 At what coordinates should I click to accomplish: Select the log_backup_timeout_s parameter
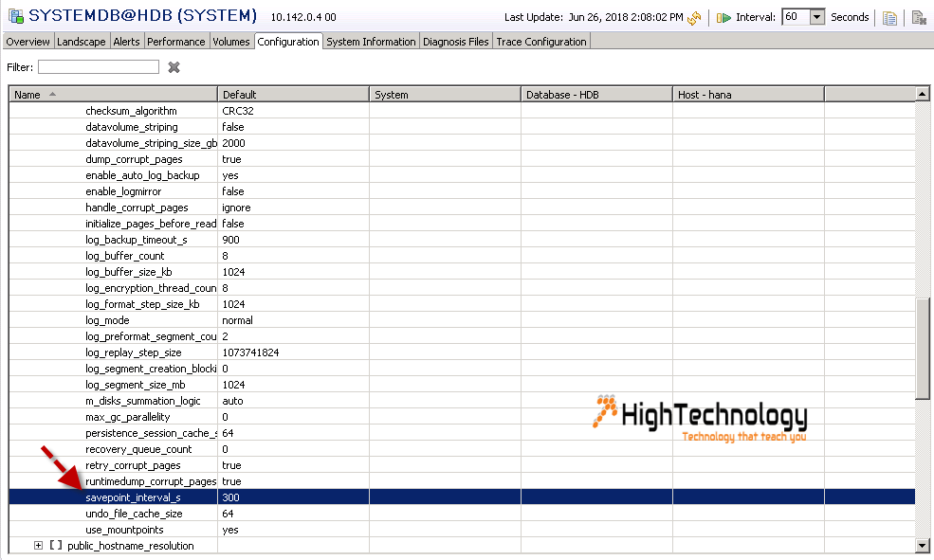pos(462,239)
